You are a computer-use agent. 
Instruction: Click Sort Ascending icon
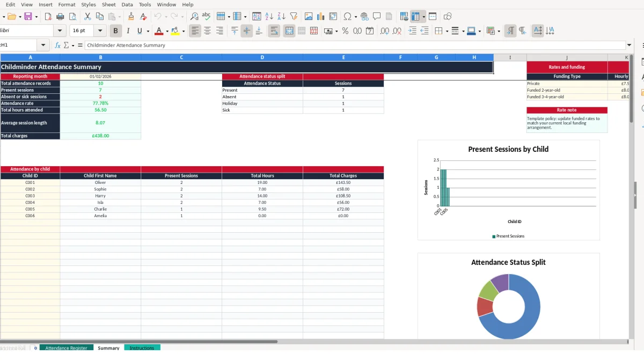269,17
